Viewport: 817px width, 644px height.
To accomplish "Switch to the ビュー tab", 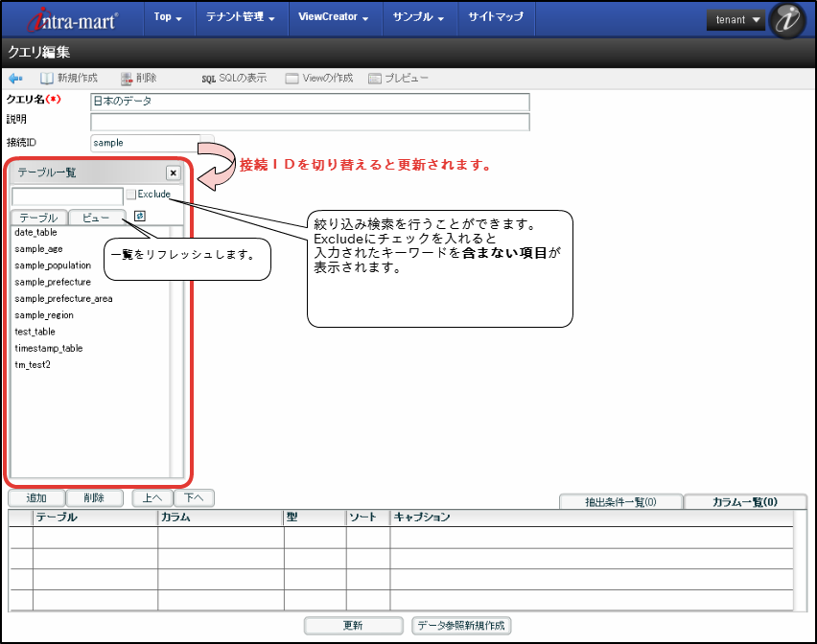I will coord(97,218).
